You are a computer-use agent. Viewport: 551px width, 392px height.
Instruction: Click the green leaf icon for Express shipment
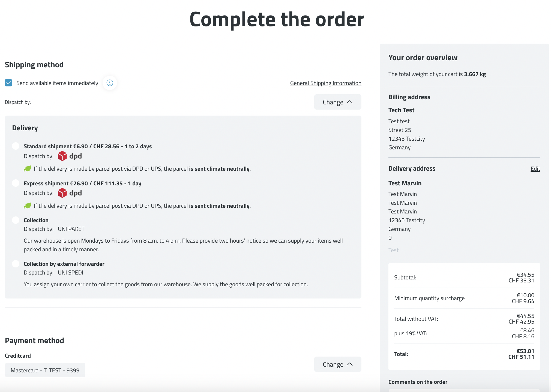point(27,206)
